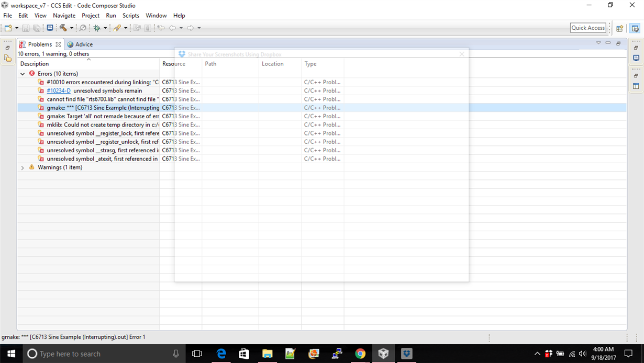Build the project with the hammer icon
This screenshot has height=363, width=644.
(x=63, y=28)
